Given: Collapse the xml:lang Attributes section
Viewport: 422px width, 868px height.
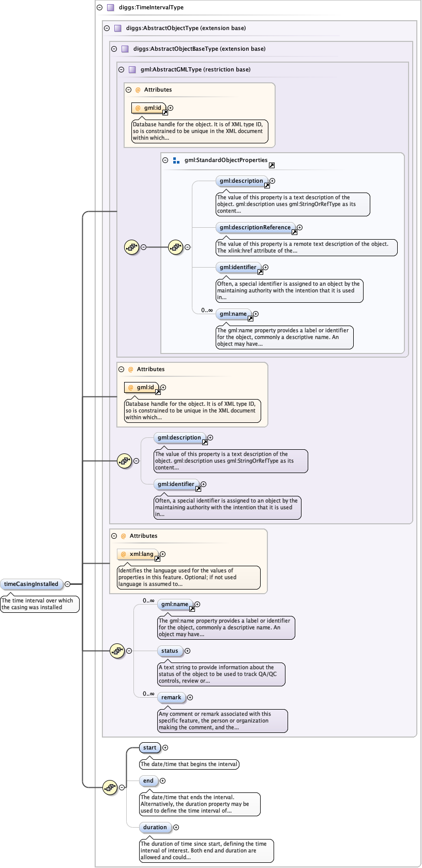Looking at the screenshot, I should (114, 536).
